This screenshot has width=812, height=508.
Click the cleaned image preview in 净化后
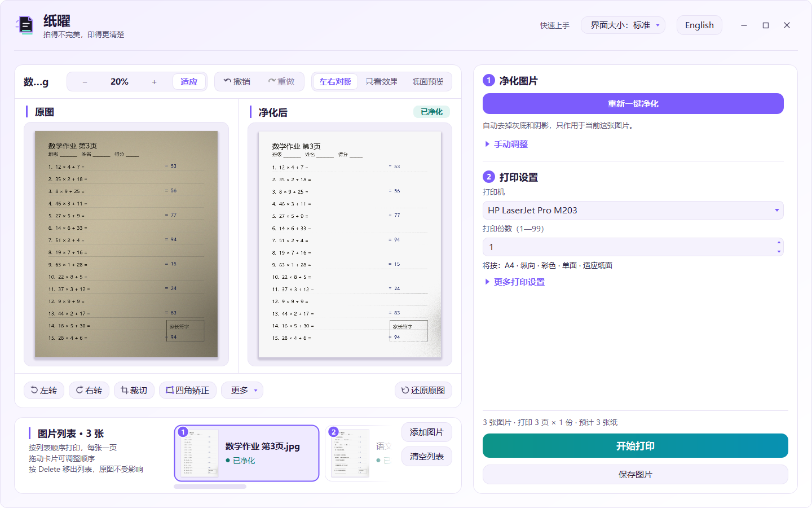point(350,245)
